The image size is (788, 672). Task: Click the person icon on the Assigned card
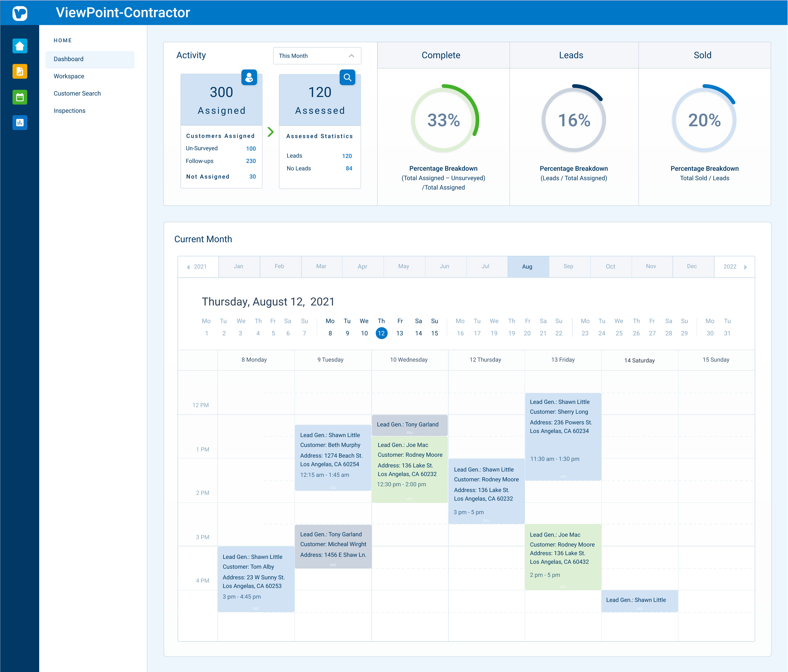tap(249, 77)
